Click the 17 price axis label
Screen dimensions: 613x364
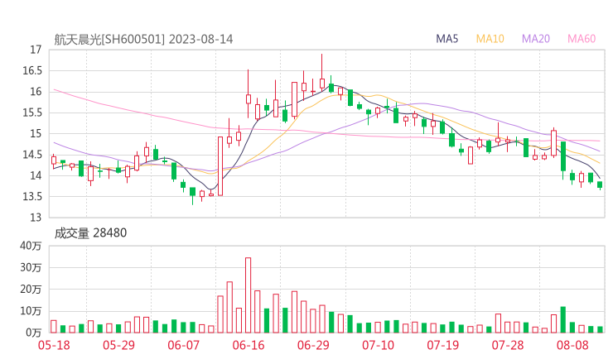[36, 50]
